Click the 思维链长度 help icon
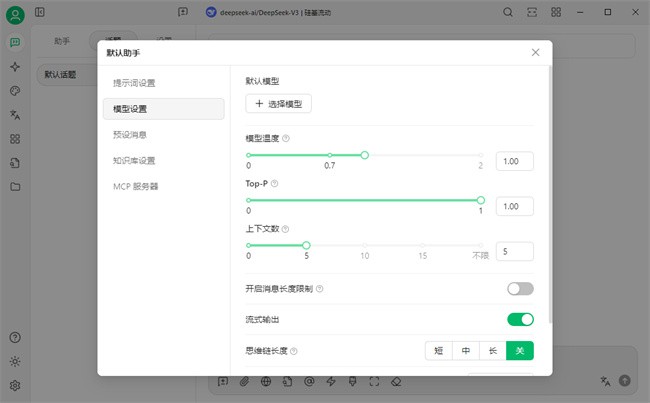 coord(293,351)
